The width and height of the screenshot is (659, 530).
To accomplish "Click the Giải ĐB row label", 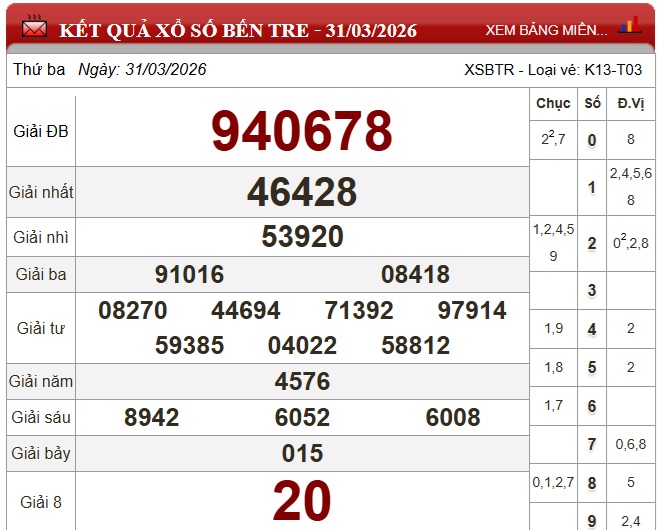I will [41, 131].
